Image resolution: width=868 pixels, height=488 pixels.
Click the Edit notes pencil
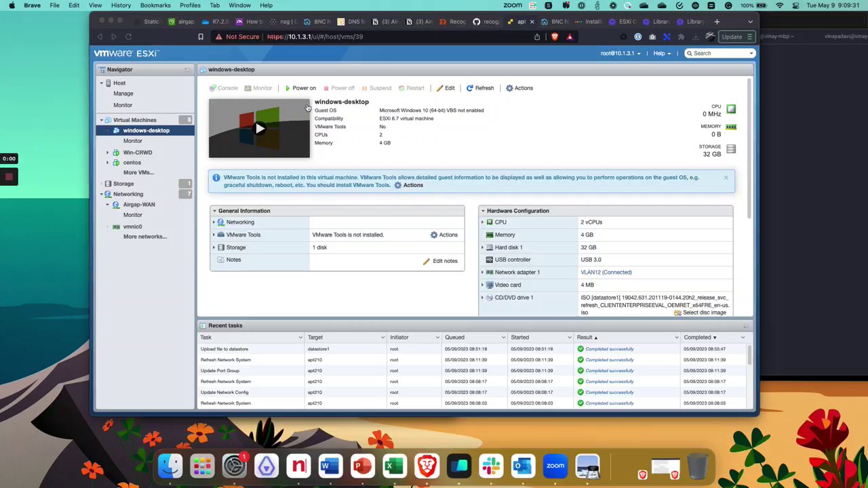(440, 261)
